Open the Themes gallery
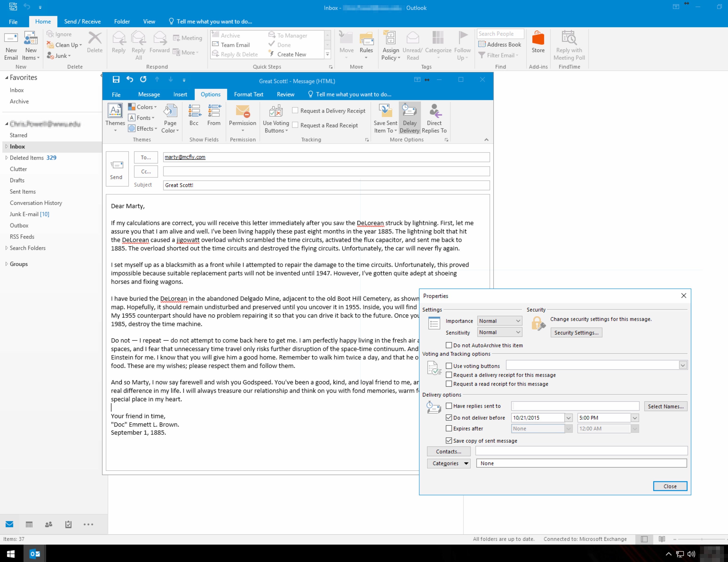 pos(115,118)
